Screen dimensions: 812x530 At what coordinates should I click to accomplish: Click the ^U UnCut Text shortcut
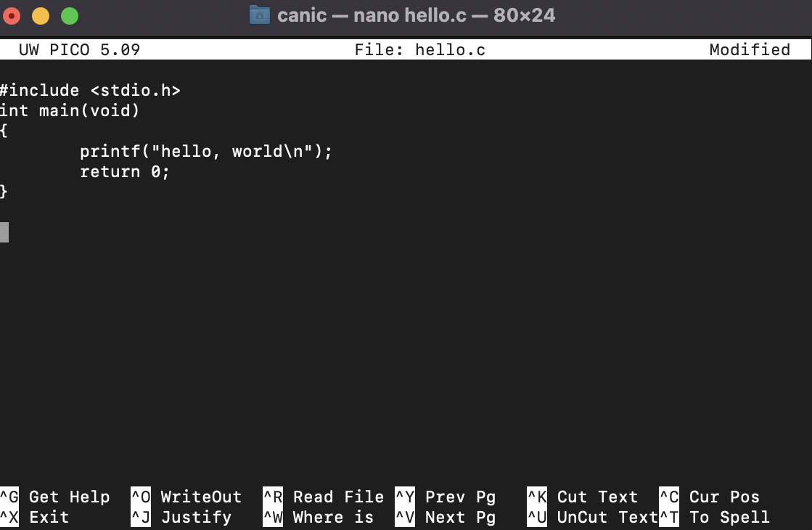(592, 517)
